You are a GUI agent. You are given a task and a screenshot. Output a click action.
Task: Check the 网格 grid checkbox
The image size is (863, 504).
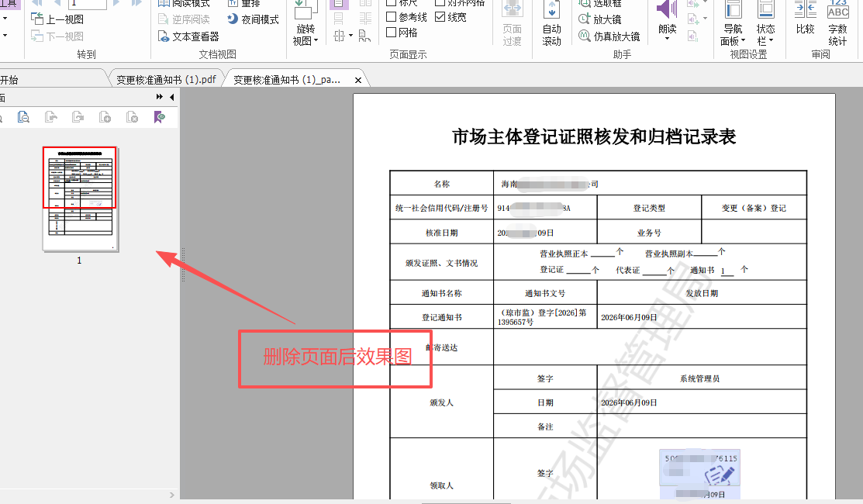[392, 33]
